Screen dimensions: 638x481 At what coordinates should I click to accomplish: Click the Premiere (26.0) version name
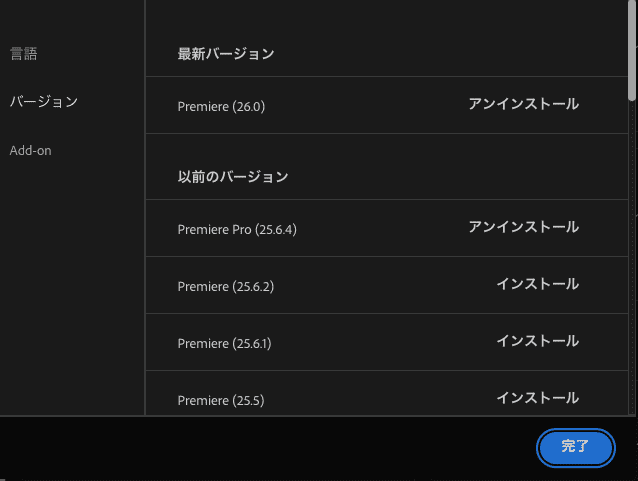coord(221,106)
